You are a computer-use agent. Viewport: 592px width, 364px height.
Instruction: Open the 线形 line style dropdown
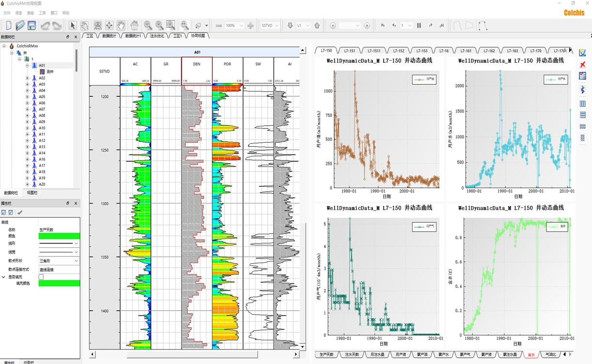click(59, 243)
